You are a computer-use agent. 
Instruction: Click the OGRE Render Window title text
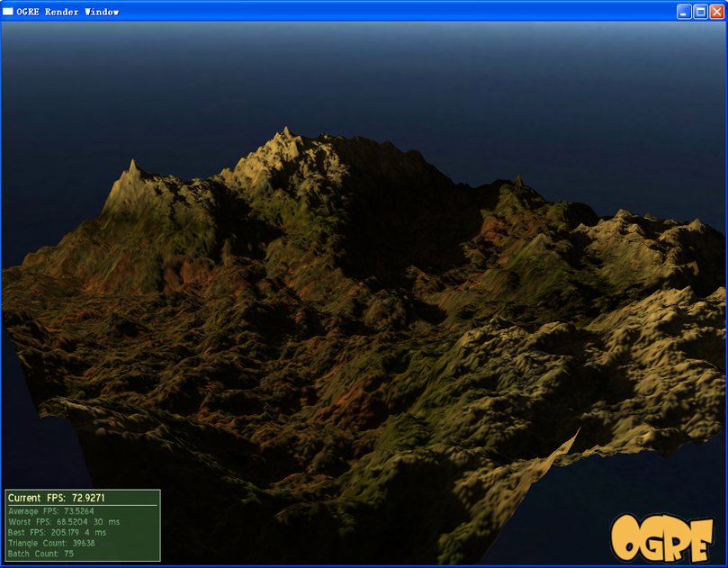click(x=67, y=12)
